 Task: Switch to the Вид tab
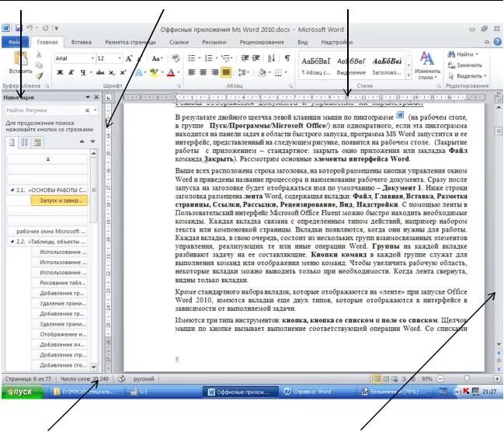pyautogui.click(x=302, y=42)
